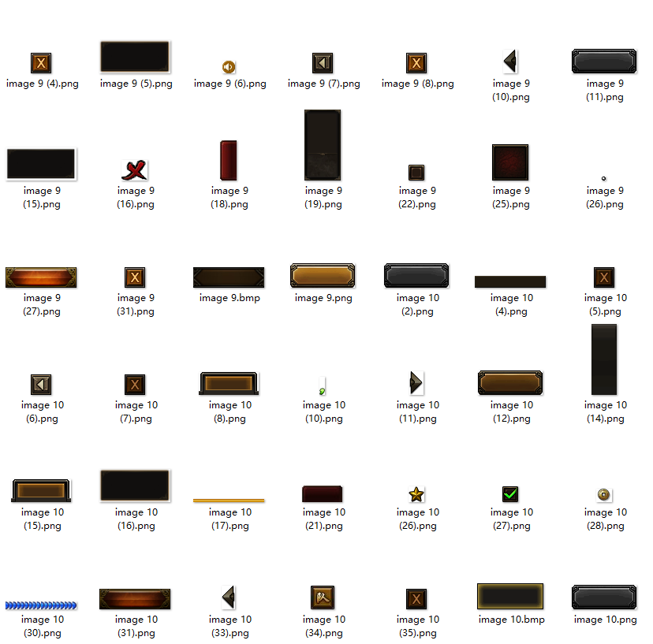Click the small square file image 9 (22).png
The width and height of the screenshot is (653, 644).
point(416,173)
